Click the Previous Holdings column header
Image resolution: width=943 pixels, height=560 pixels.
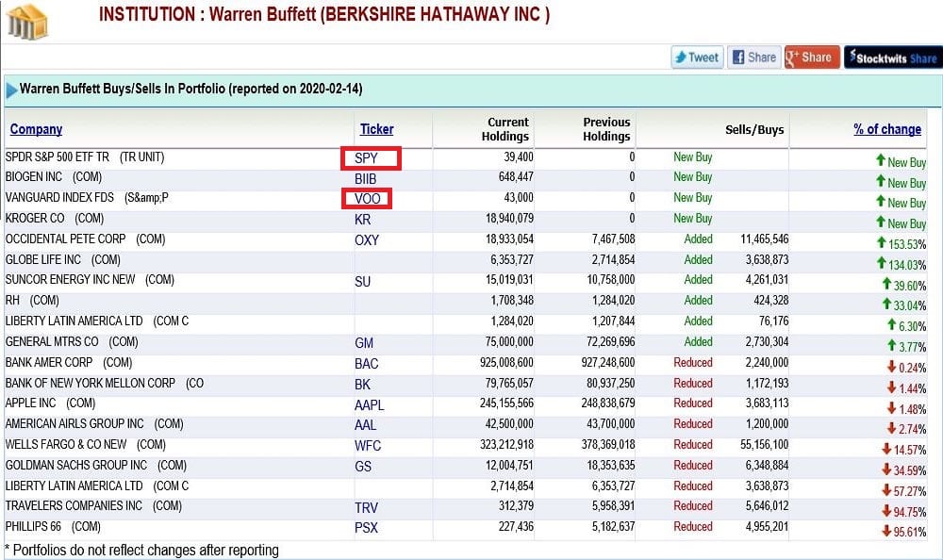[606, 129]
